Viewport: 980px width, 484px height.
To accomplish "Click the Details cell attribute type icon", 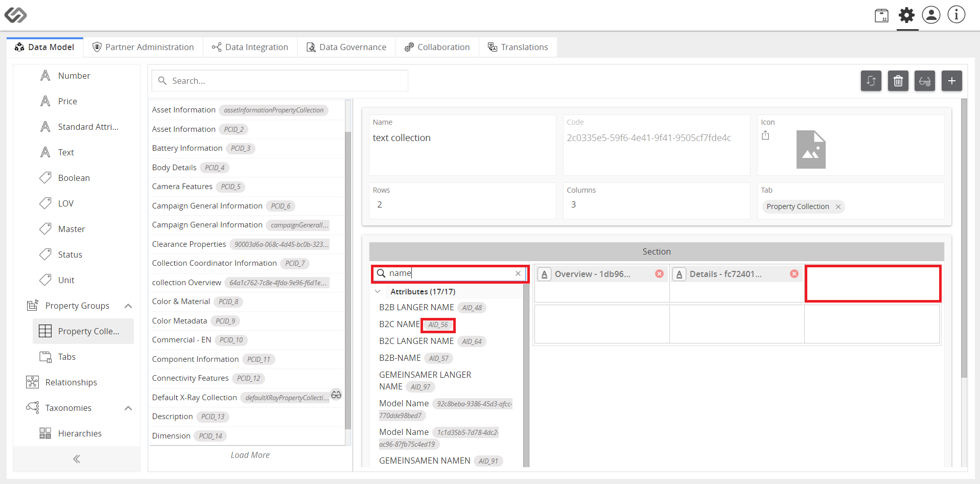I will tap(679, 274).
